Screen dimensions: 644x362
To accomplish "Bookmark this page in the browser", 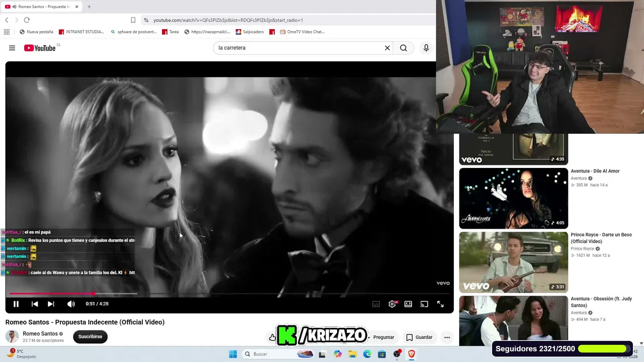I will pos(133,20).
